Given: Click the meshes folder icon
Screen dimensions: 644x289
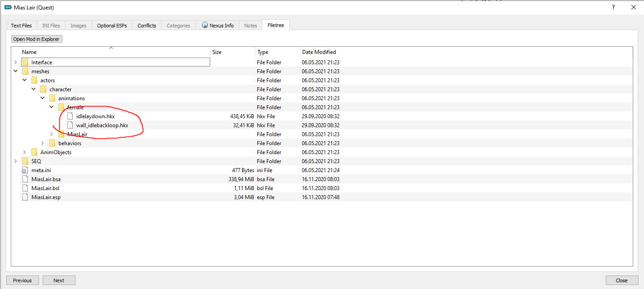Looking at the screenshot, I should [x=25, y=71].
